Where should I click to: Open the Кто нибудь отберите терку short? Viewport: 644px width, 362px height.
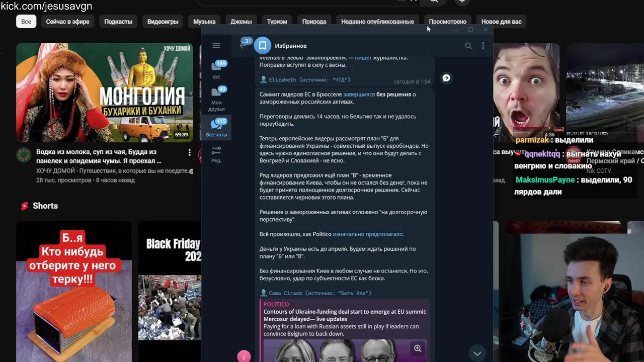[74, 292]
